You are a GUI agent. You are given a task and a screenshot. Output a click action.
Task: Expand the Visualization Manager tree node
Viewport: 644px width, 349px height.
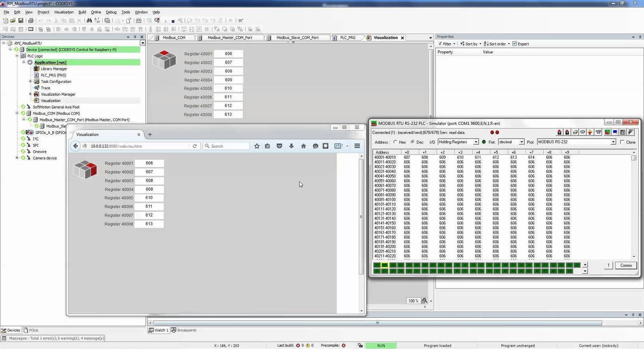(x=30, y=94)
